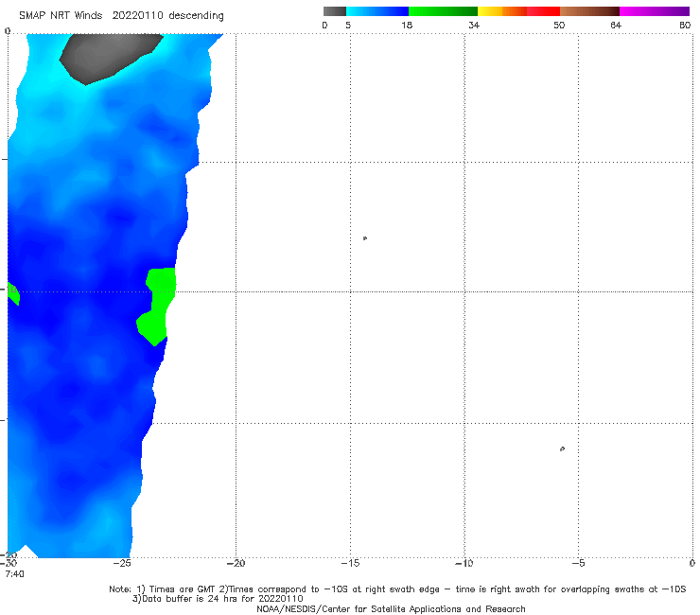Click the small island marker near -15 longitude
Viewport: 700px width, 615px height.
pos(365,238)
